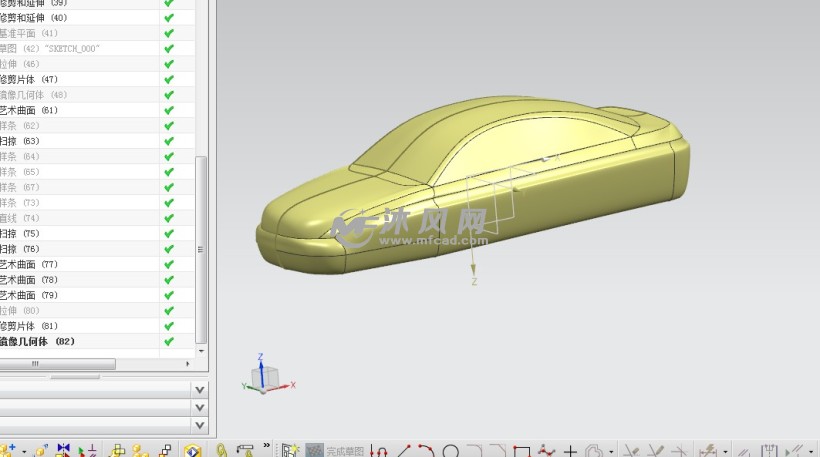
Task: Open the toolbar overflow double-chevron
Action: coord(267,445)
